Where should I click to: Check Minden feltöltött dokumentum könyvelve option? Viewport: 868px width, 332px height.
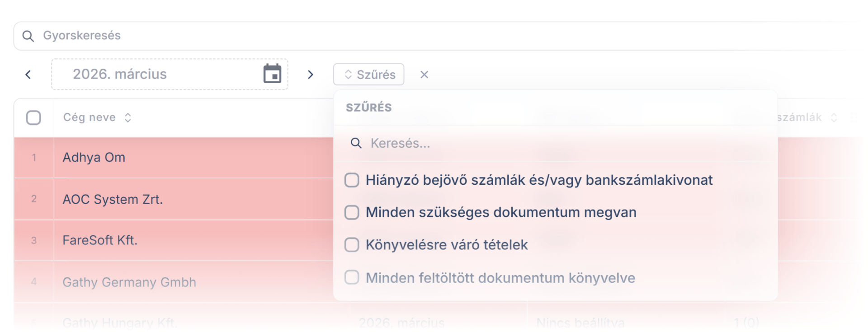coord(351,277)
